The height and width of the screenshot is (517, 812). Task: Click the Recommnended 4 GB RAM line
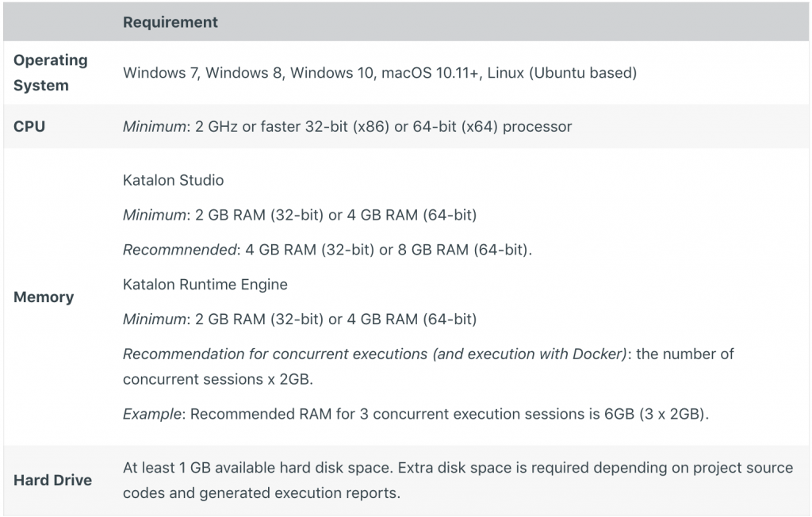click(x=327, y=250)
